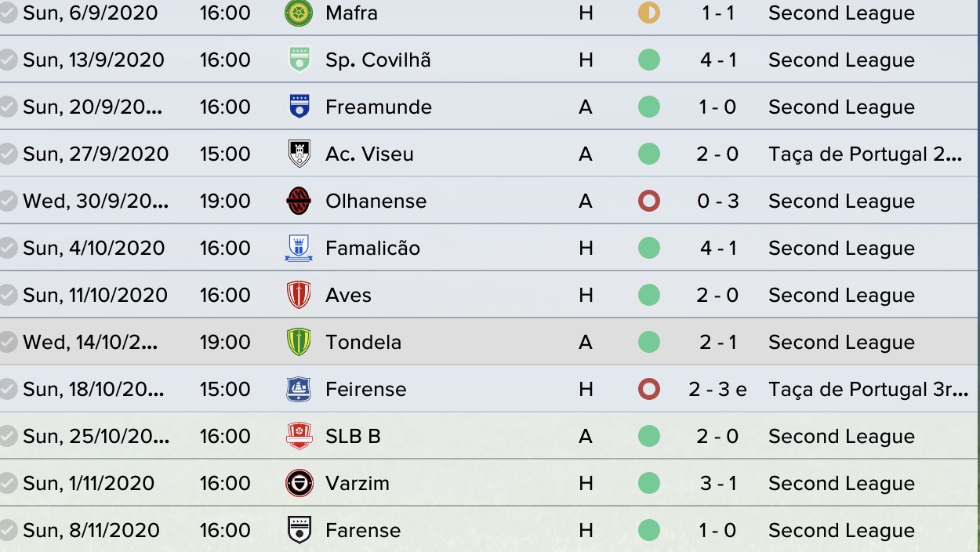
Task: Toggle the checkmark for the 13/9/2020 fixture
Action: [x=8, y=60]
